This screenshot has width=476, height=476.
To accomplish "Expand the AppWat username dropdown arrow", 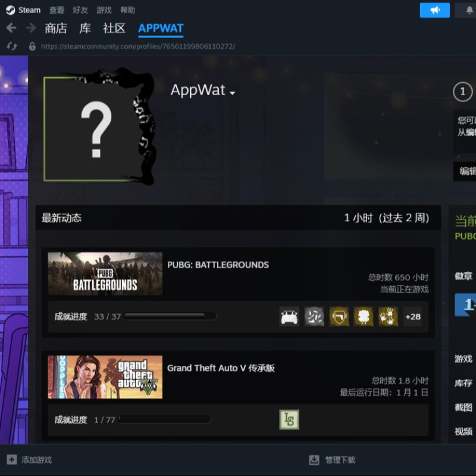I will click(x=233, y=93).
